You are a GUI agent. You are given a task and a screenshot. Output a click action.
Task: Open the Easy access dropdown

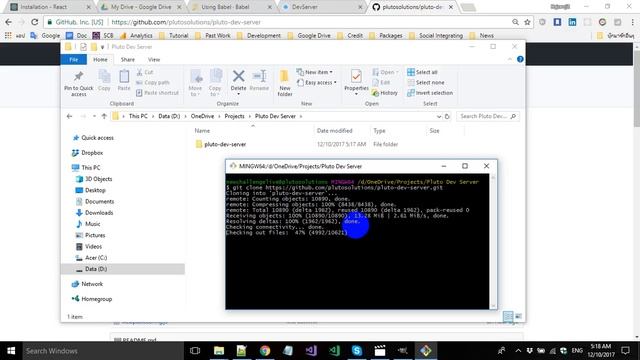click(316, 82)
